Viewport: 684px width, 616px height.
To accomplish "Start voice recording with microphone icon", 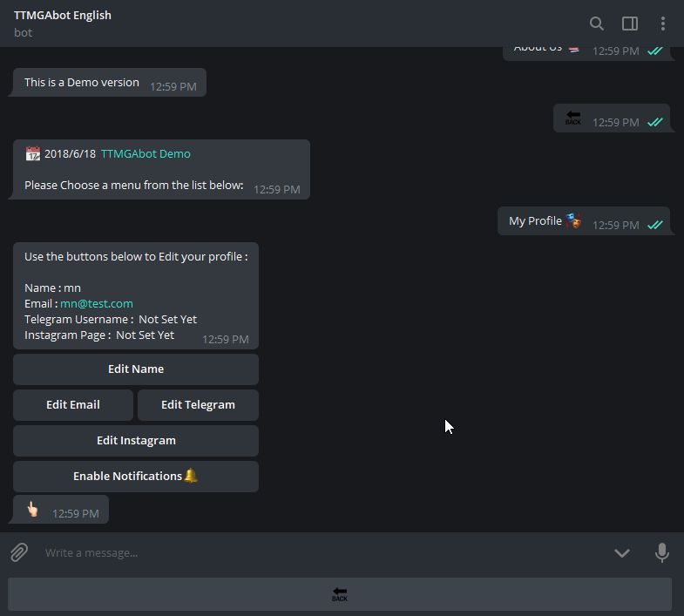I will pyautogui.click(x=661, y=552).
